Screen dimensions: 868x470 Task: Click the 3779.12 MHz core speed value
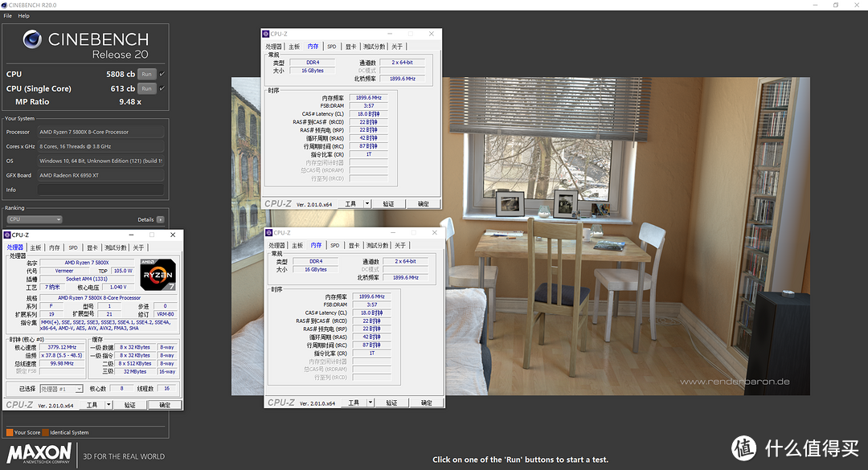[62, 347]
